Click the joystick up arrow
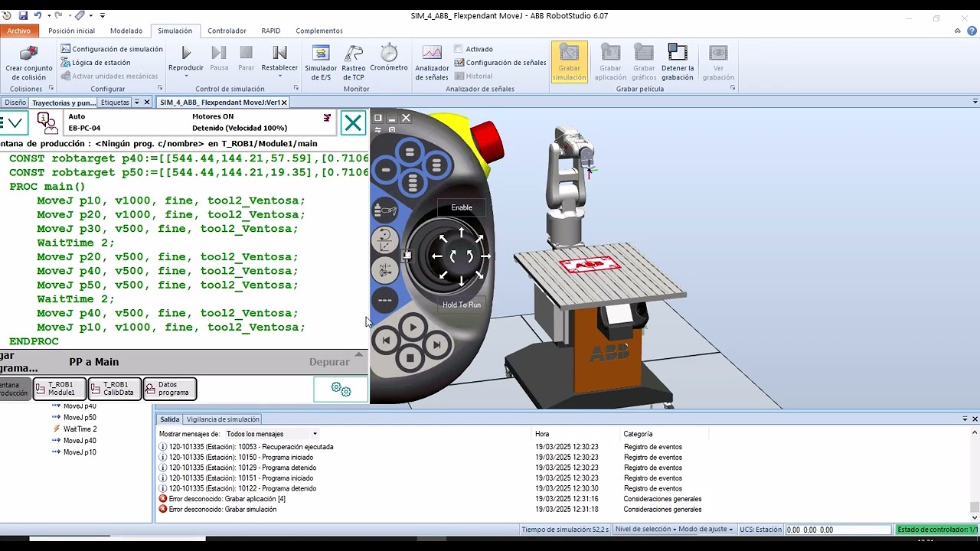980x551 pixels. tap(462, 232)
